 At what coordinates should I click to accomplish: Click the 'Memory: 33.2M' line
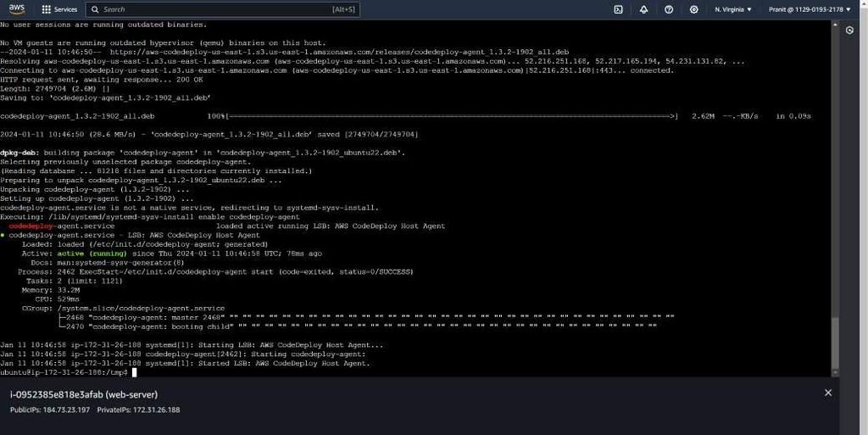50,290
